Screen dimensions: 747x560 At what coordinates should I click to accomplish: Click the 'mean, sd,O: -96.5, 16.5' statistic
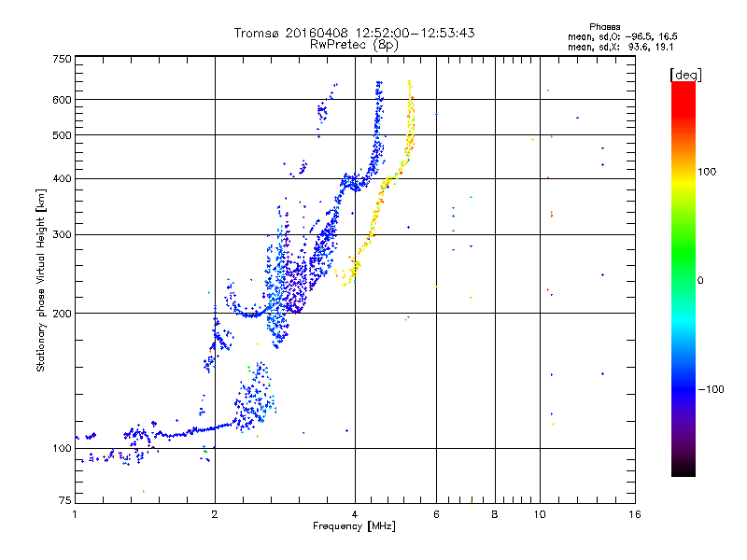pyautogui.click(x=622, y=36)
